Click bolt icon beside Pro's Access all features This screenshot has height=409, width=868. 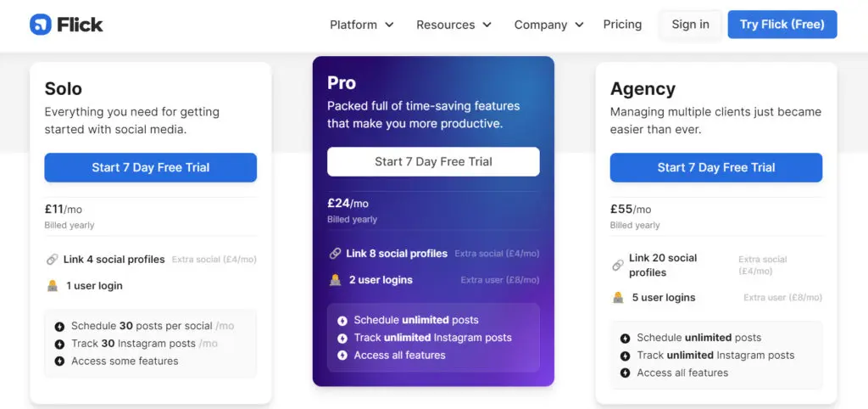(x=342, y=356)
